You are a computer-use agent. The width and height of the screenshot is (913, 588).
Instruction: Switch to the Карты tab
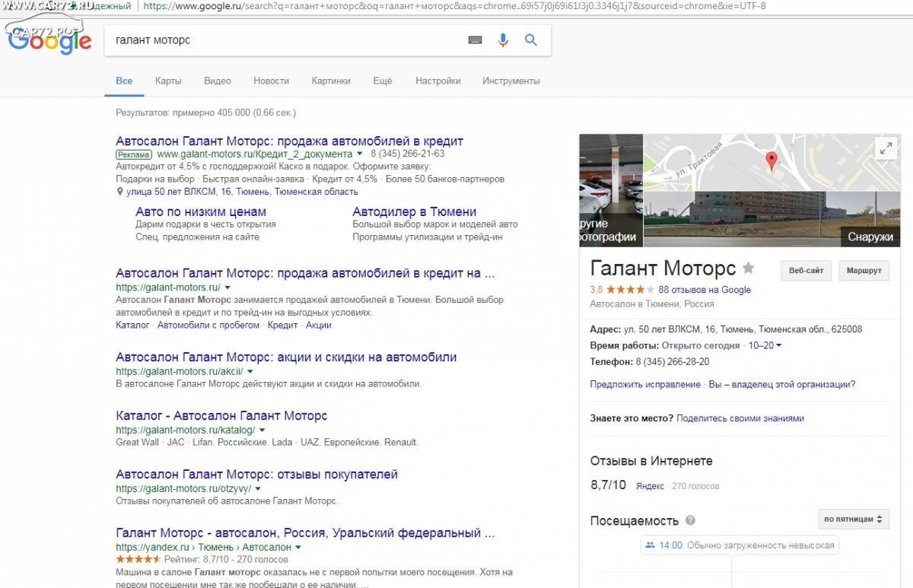(x=168, y=81)
